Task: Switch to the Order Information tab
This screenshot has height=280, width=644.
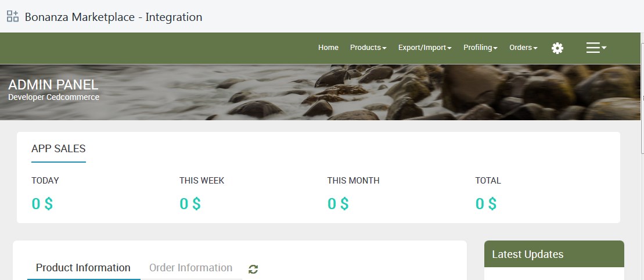Action: [x=190, y=268]
